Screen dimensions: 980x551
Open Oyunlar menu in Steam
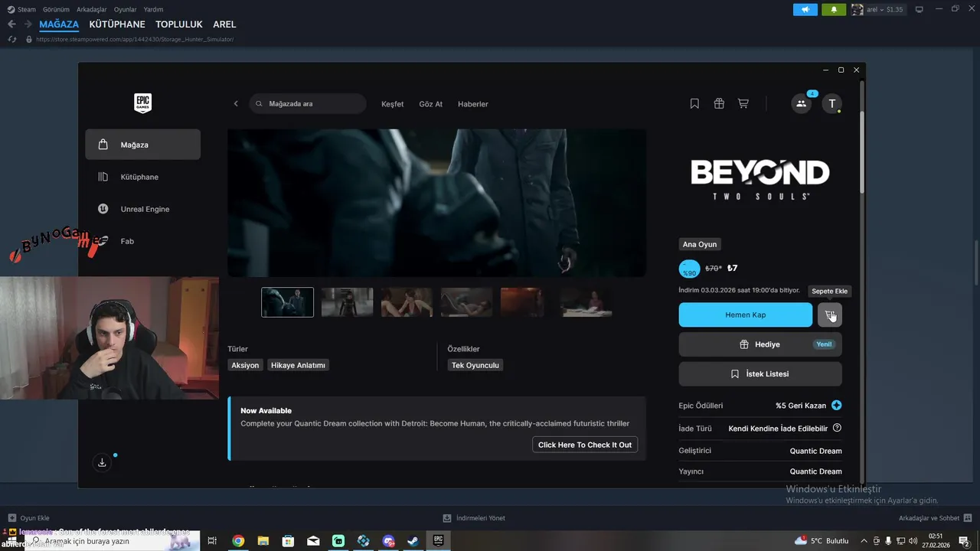125,9
